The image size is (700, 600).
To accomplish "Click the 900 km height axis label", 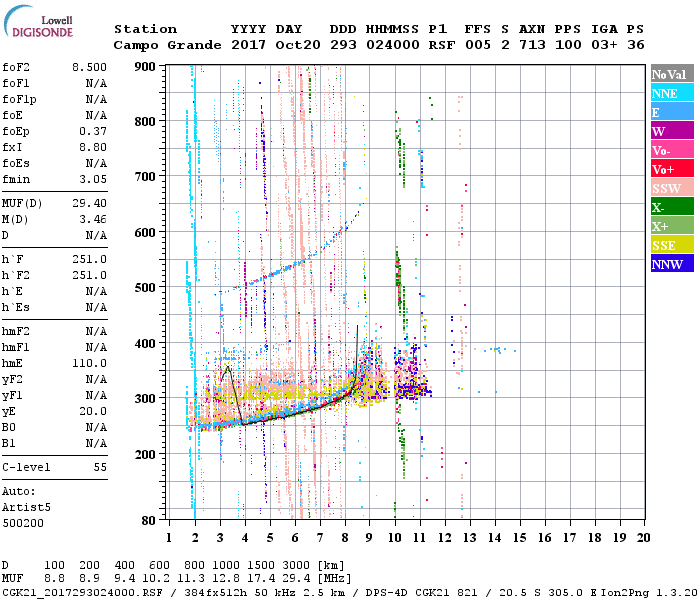I will [145, 67].
